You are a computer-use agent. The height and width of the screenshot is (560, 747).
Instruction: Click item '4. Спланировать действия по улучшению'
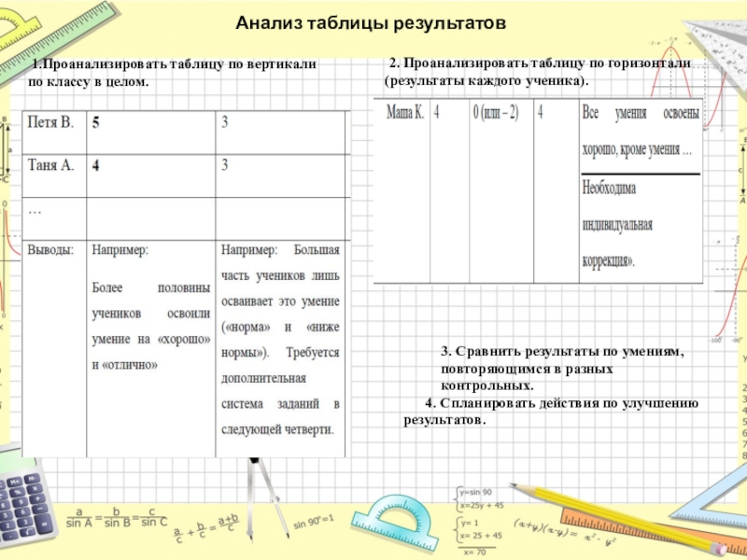click(x=562, y=403)
